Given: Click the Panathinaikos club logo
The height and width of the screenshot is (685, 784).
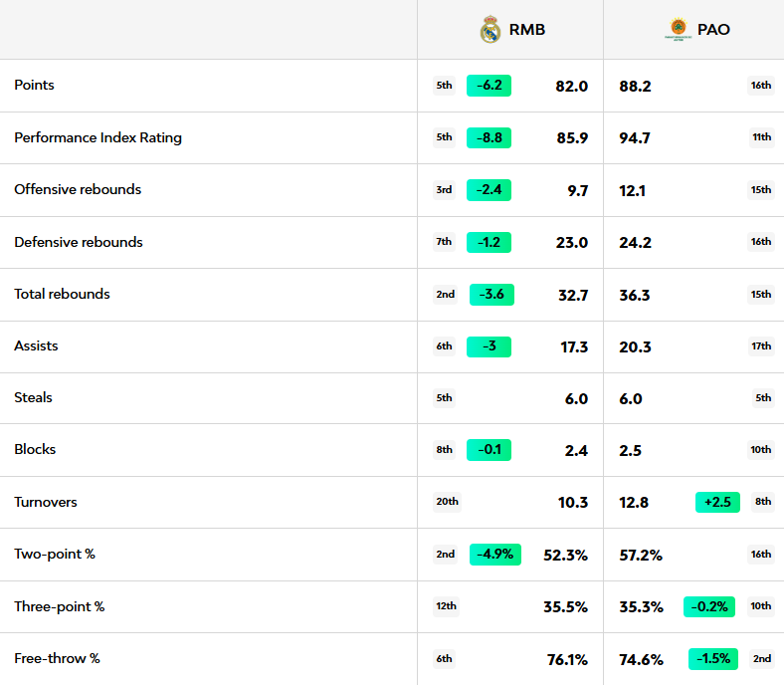Looking at the screenshot, I should 678,30.
